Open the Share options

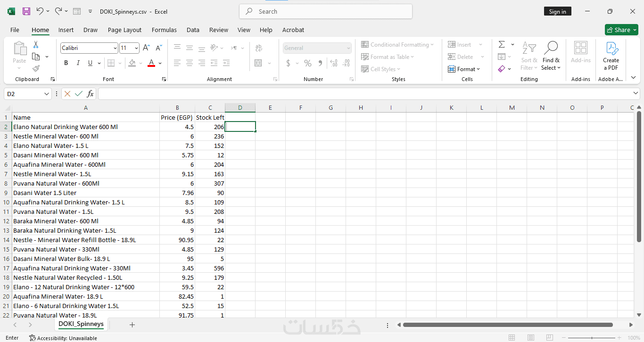coord(621,30)
